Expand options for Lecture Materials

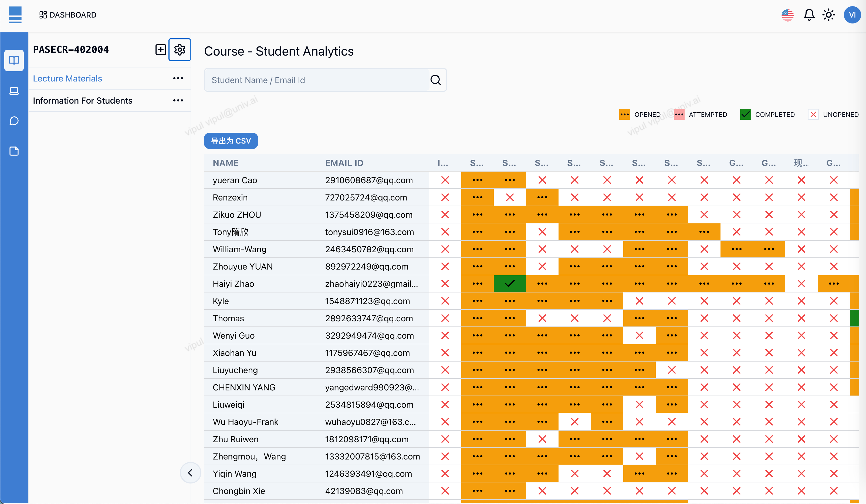tap(178, 78)
